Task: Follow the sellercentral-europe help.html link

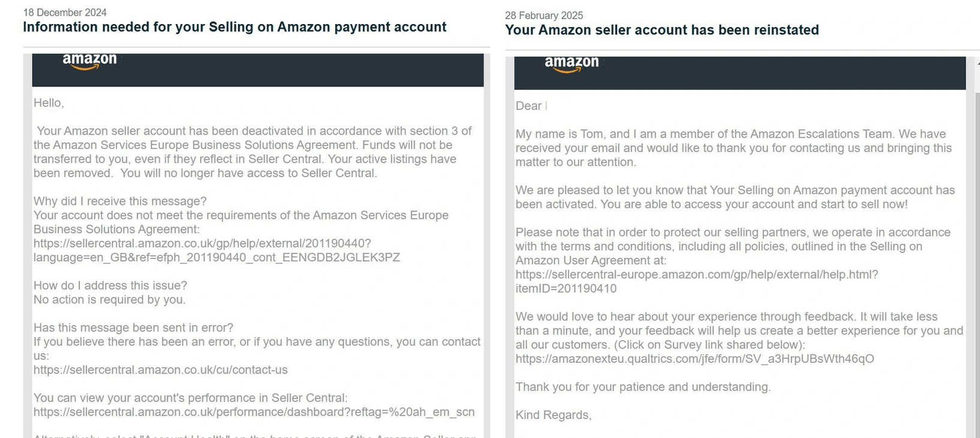Action: pyautogui.click(x=696, y=275)
